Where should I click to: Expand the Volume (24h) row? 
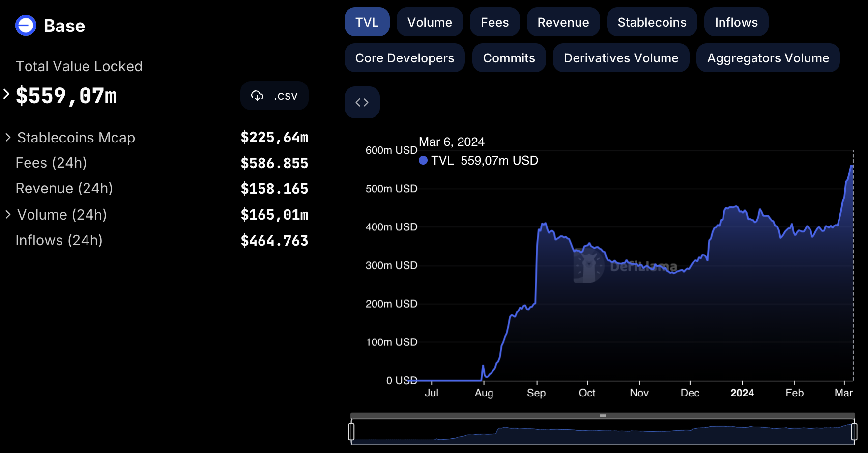(8, 215)
